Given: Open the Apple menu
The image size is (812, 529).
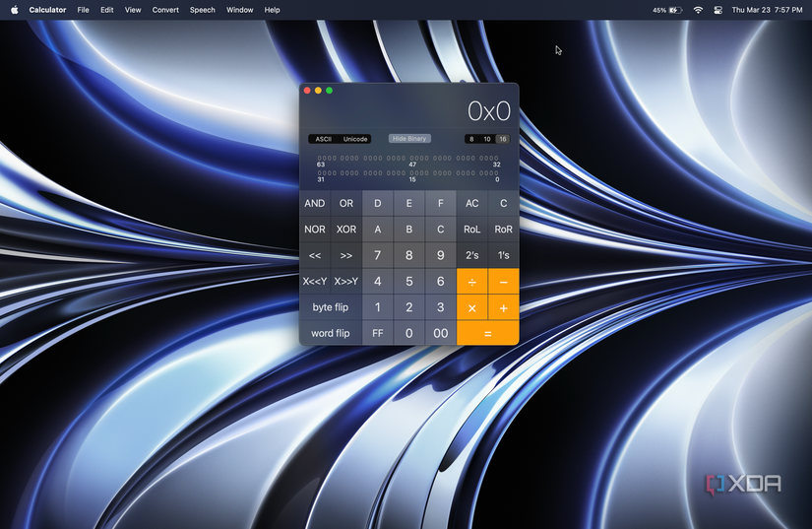Looking at the screenshot, I should coord(15,10).
